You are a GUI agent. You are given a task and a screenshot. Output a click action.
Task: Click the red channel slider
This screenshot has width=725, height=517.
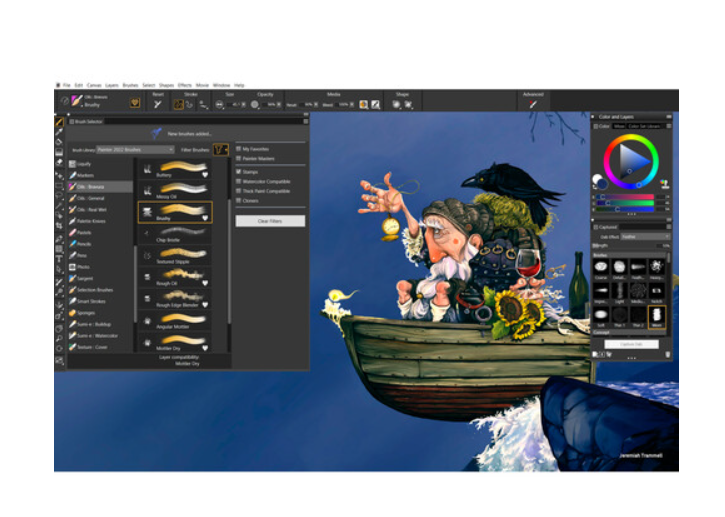[626, 197]
